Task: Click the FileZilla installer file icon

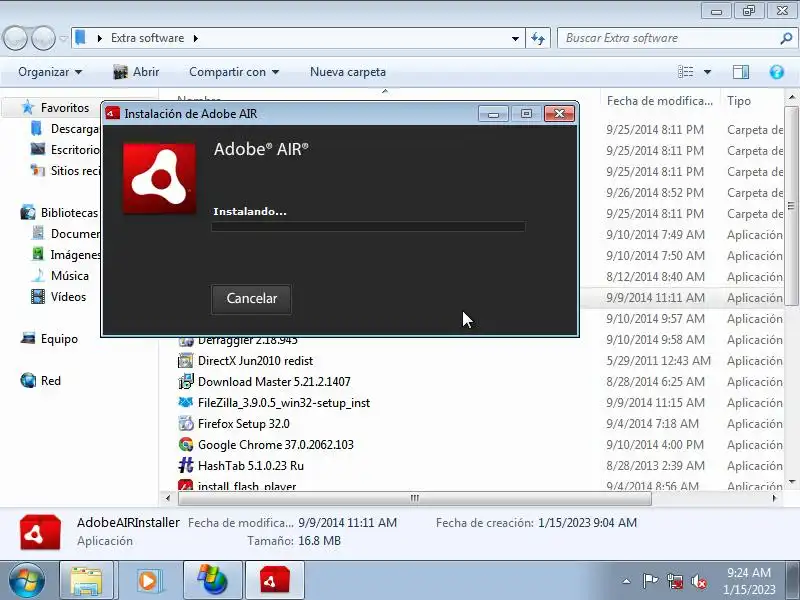Action: [186, 403]
